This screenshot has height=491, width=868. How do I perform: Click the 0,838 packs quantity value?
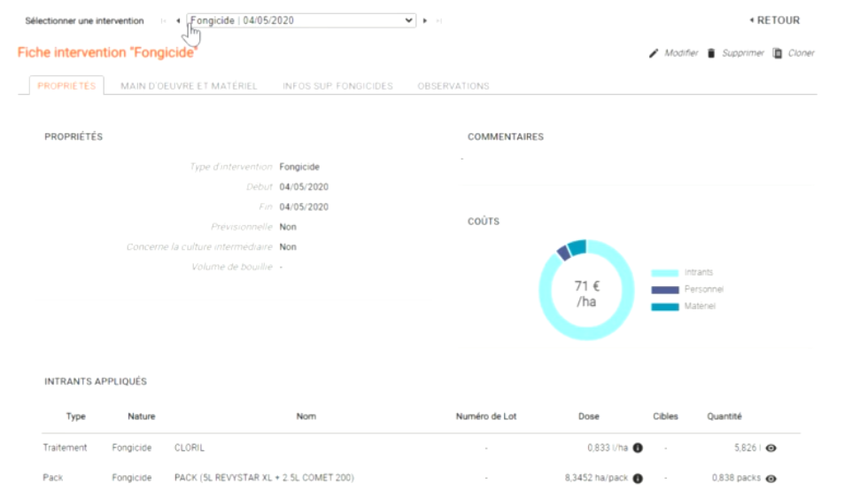[736, 478]
